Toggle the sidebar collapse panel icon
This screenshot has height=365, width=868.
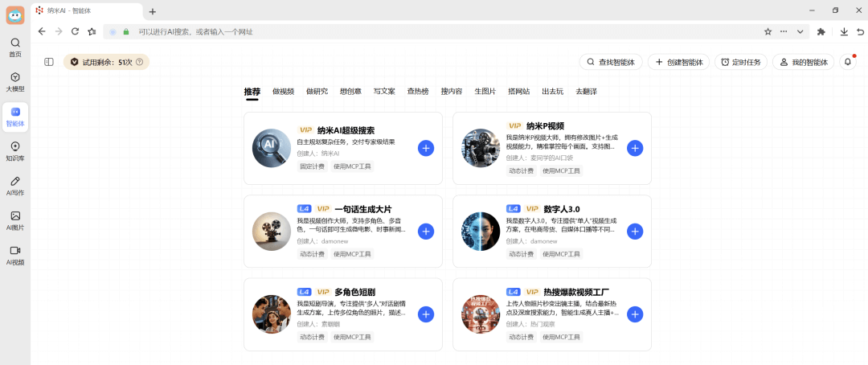(49, 62)
